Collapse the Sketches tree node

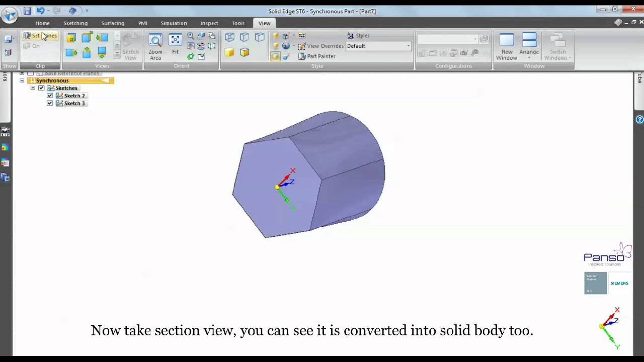[x=33, y=88]
